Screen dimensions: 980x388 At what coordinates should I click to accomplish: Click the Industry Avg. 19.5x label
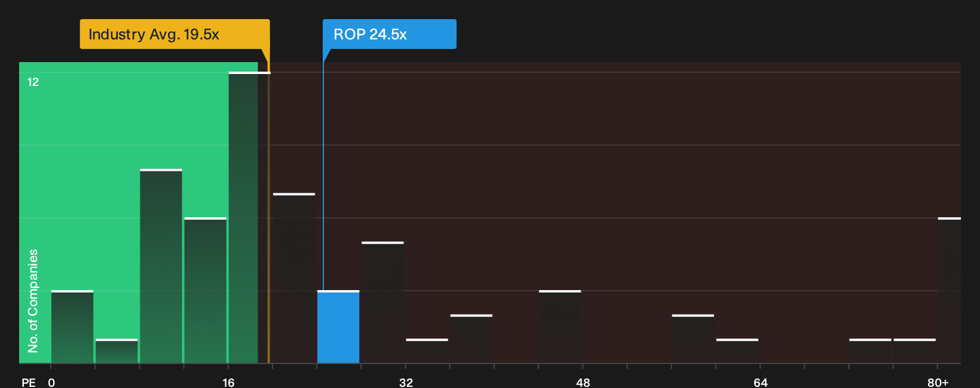(174, 34)
